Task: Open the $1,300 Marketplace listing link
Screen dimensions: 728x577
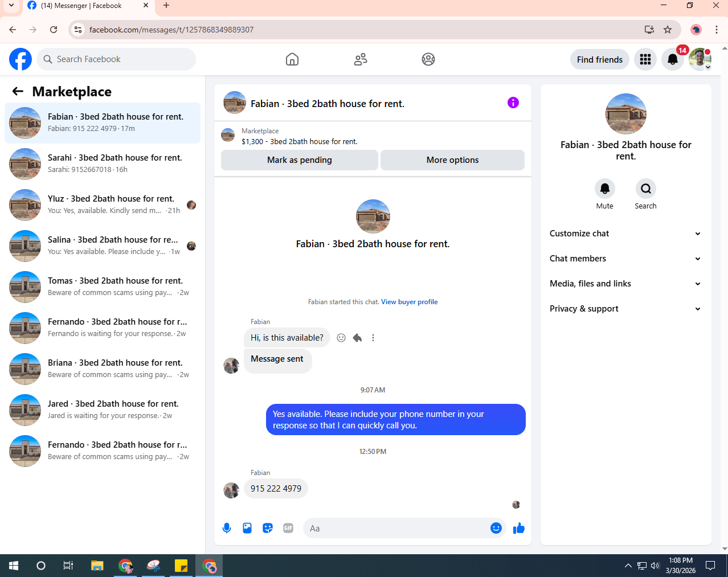Action: click(x=300, y=141)
